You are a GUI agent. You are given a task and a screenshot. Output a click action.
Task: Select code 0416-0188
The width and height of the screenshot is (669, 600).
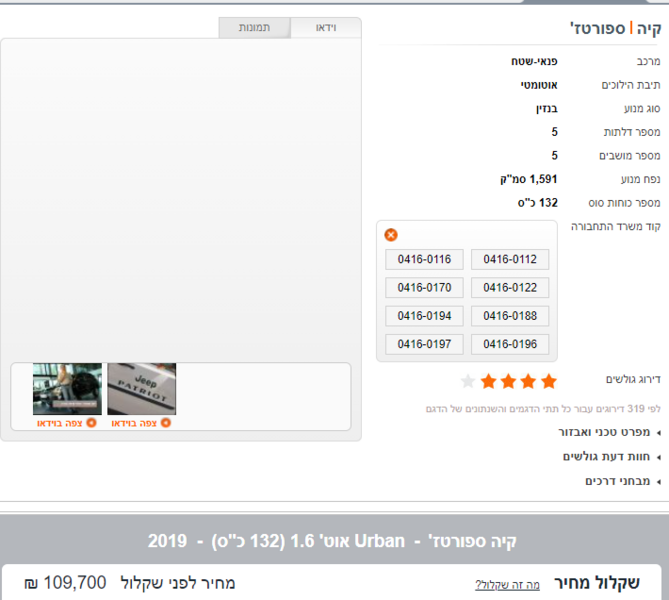coord(510,316)
